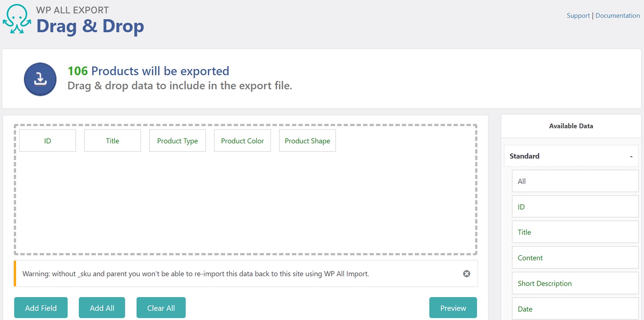Click the WP All Export octopus logo
The image size is (644, 320).
pos(17,19)
